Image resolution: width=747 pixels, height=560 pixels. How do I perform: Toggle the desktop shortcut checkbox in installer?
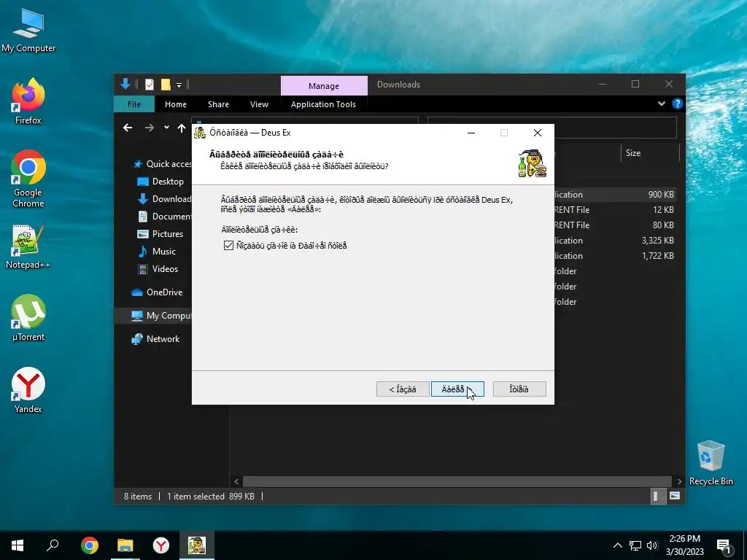tap(228, 245)
